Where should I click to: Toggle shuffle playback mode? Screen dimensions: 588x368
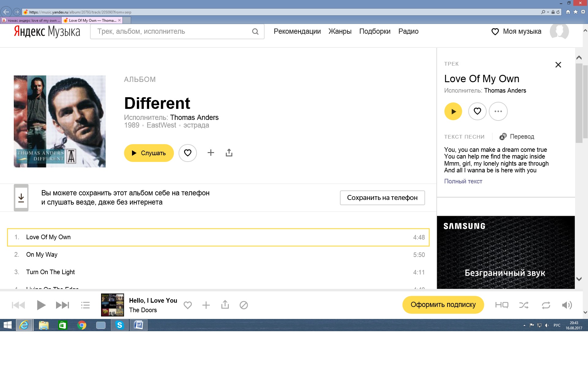(524, 305)
